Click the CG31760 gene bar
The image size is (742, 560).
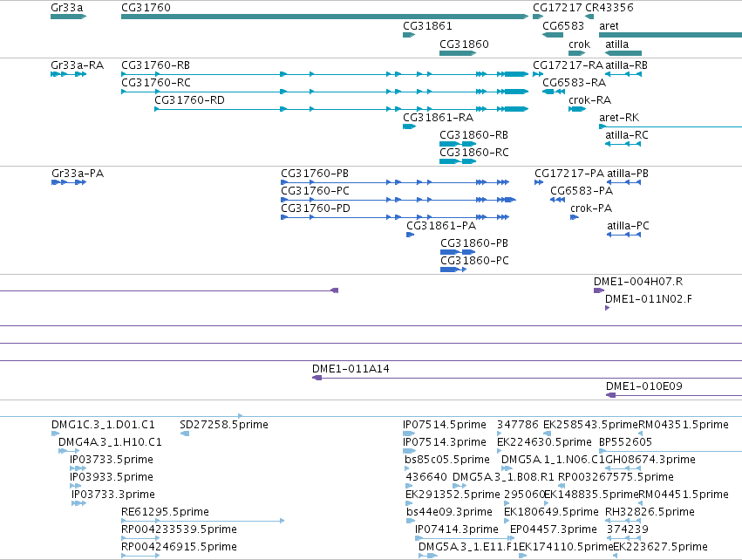(324, 17)
